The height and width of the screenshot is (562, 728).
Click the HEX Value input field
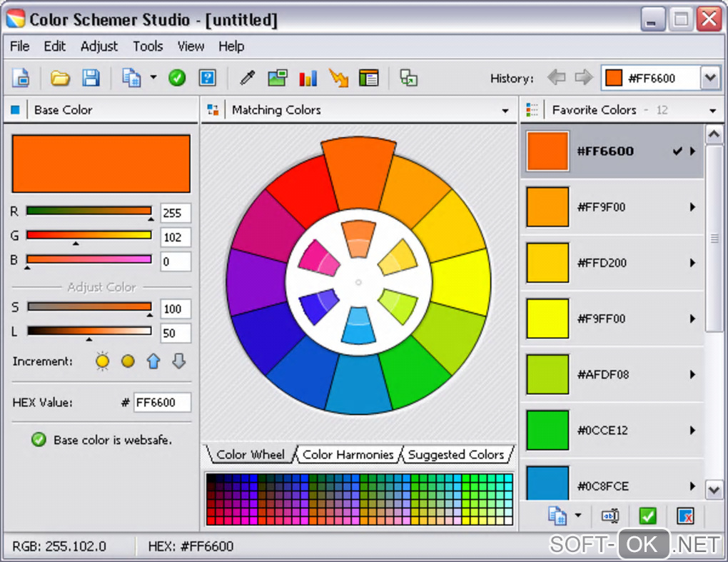click(162, 402)
